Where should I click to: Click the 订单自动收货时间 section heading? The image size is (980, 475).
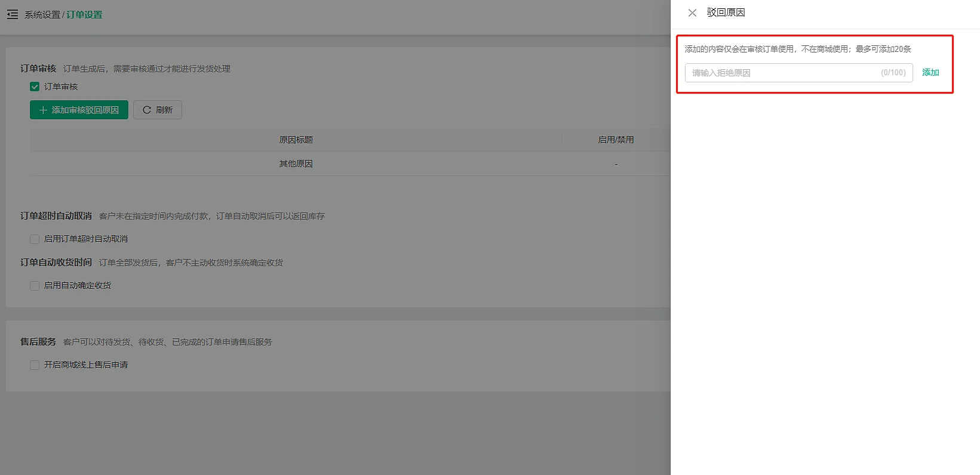56,263
